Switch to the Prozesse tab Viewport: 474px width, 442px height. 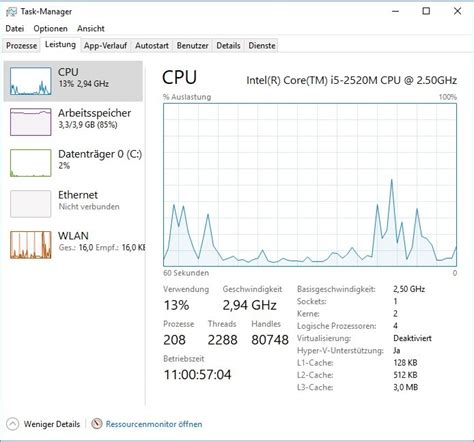pos(21,46)
